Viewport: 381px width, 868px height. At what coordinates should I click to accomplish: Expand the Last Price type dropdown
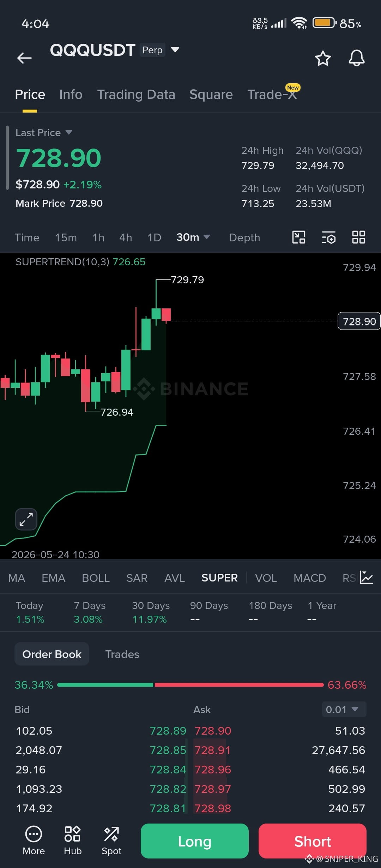click(x=69, y=132)
